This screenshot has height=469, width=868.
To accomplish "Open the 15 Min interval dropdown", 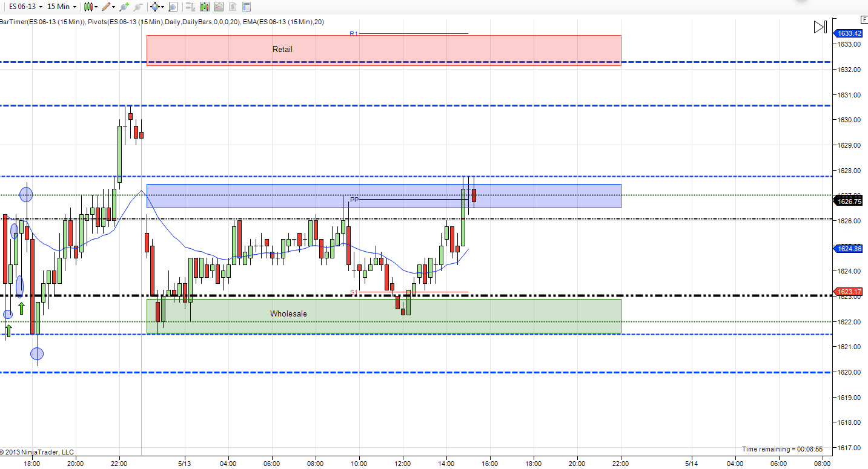I will coord(61,7).
